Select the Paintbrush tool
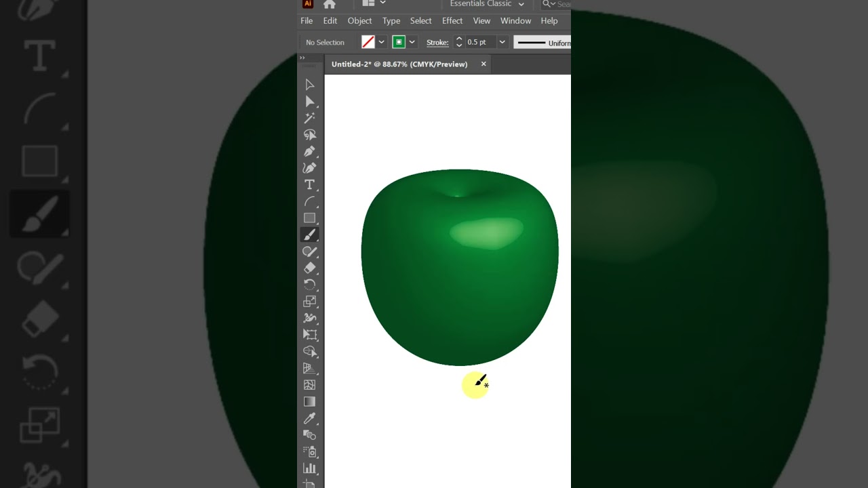 coord(309,235)
